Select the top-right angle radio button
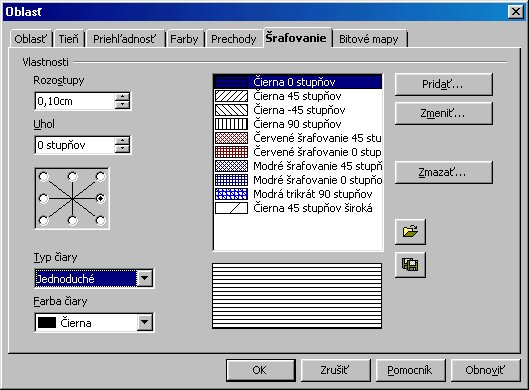The width and height of the screenshot is (529, 390). (x=101, y=176)
